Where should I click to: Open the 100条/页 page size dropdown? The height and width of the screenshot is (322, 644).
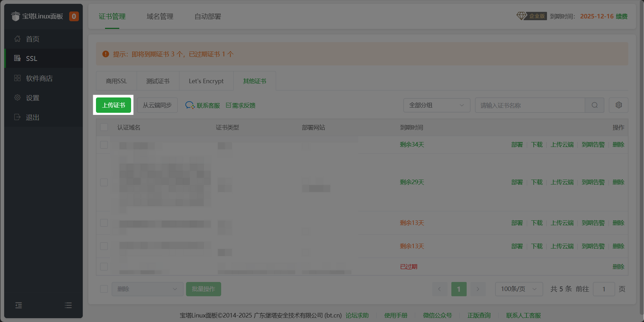coord(518,289)
